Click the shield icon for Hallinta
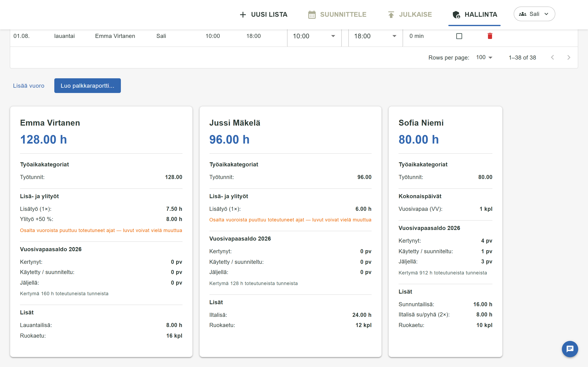588x367 pixels. click(x=456, y=14)
